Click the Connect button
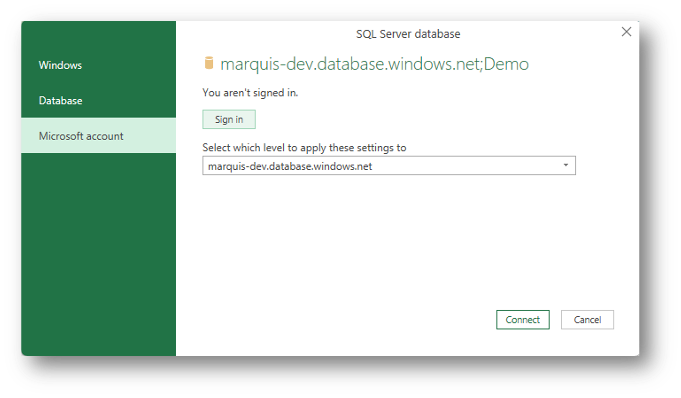The image size is (681, 398). point(522,320)
